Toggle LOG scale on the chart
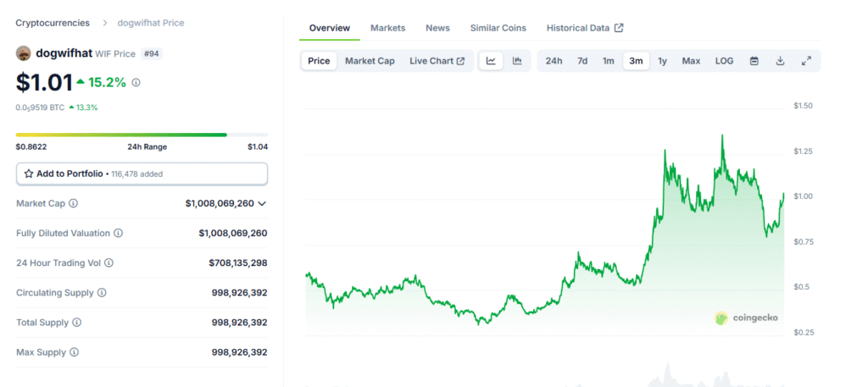868x387 pixels. (724, 61)
